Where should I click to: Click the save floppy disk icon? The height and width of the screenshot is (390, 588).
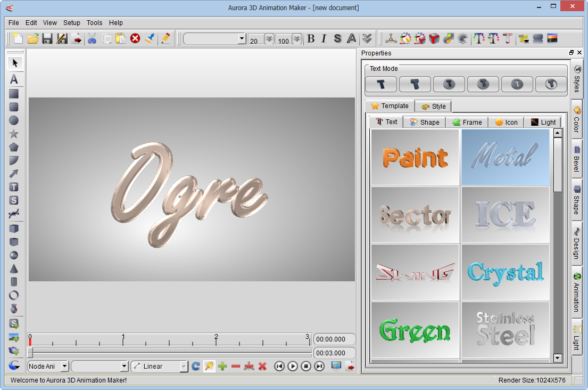(x=47, y=38)
